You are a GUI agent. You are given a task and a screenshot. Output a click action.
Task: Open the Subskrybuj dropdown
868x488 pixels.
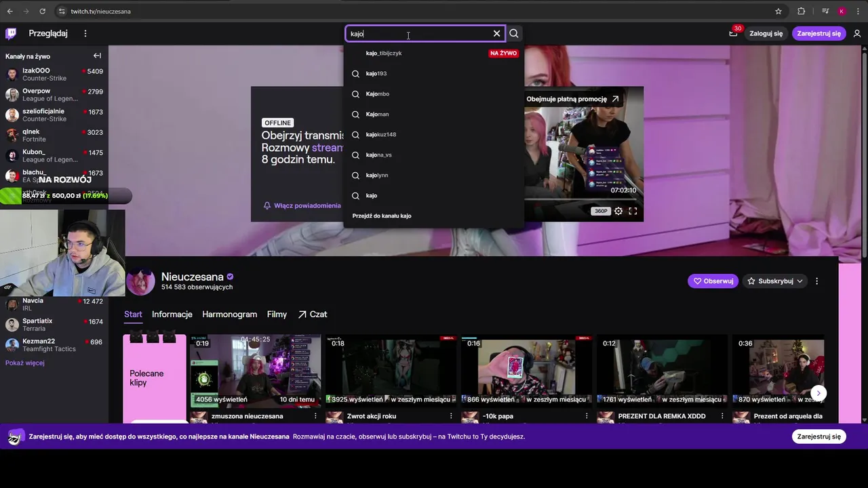pyautogui.click(x=774, y=281)
